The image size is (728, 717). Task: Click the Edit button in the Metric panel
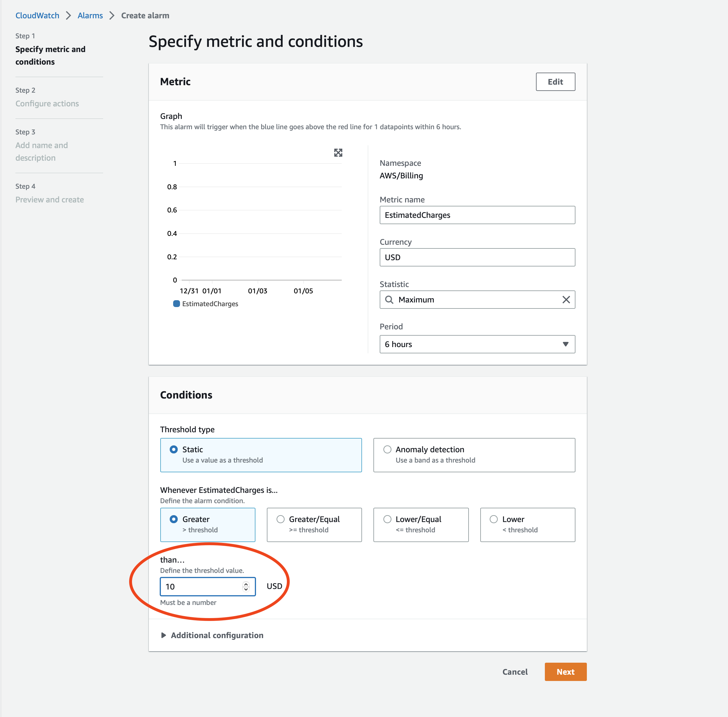555,82
